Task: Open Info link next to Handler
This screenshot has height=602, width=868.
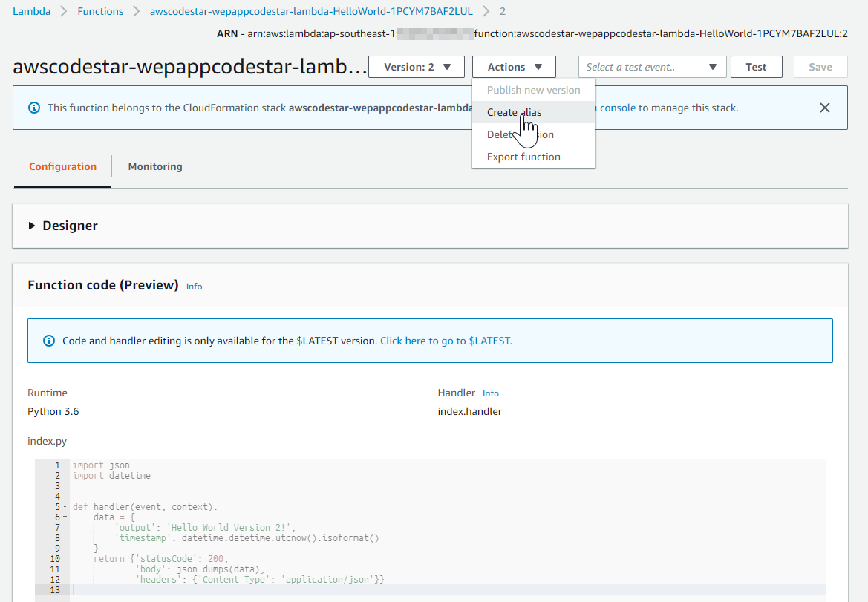Action: click(491, 393)
